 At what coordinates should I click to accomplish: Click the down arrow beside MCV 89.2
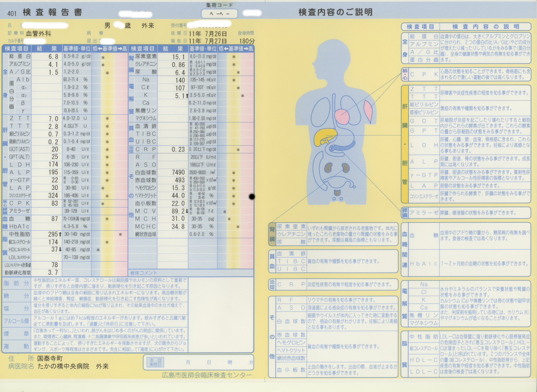(x=187, y=211)
